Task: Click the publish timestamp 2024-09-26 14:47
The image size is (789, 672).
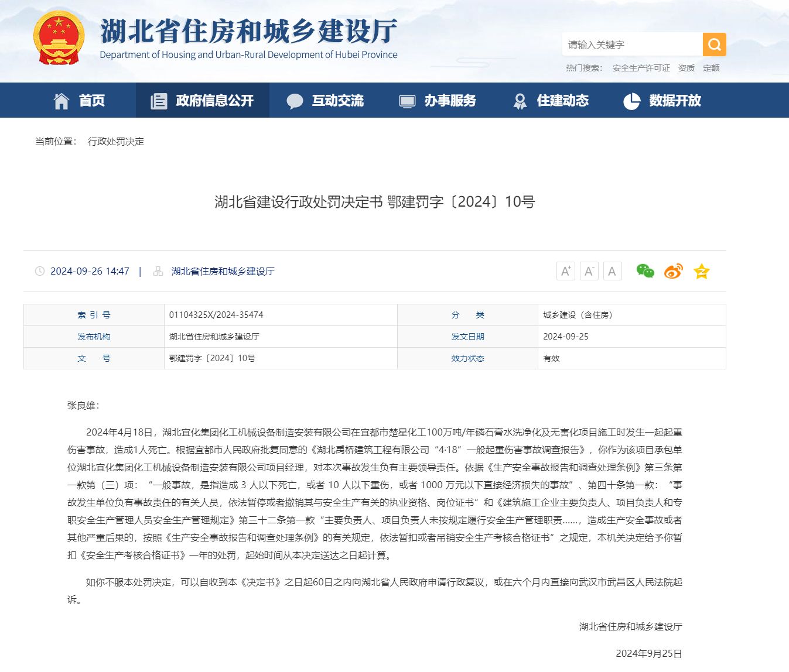Action: tap(90, 271)
